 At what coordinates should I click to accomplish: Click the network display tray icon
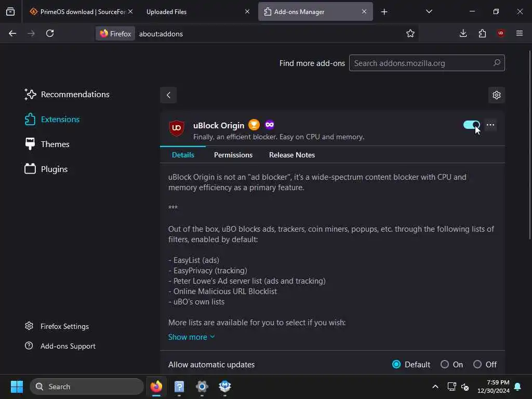click(451, 387)
